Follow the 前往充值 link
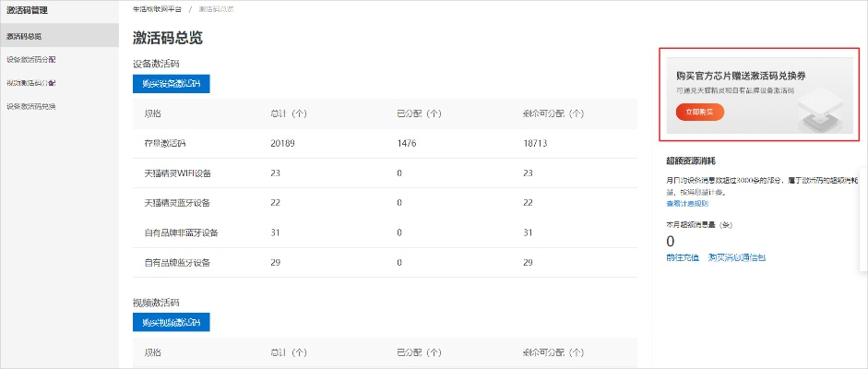 click(x=683, y=258)
